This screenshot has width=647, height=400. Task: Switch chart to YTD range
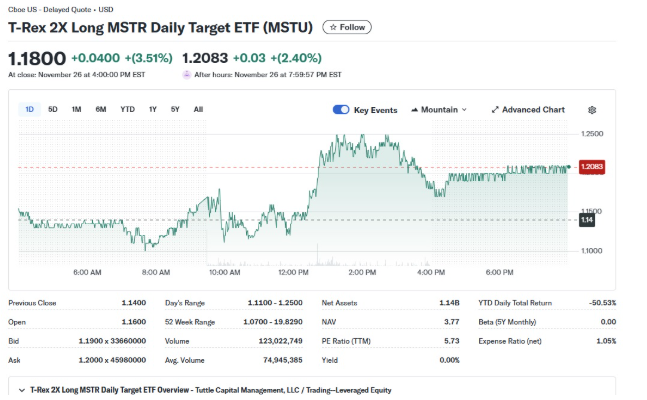tap(127, 109)
